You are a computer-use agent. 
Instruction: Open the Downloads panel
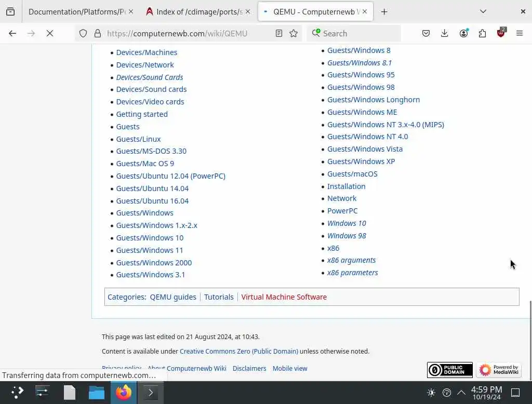(x=445, y=33)
